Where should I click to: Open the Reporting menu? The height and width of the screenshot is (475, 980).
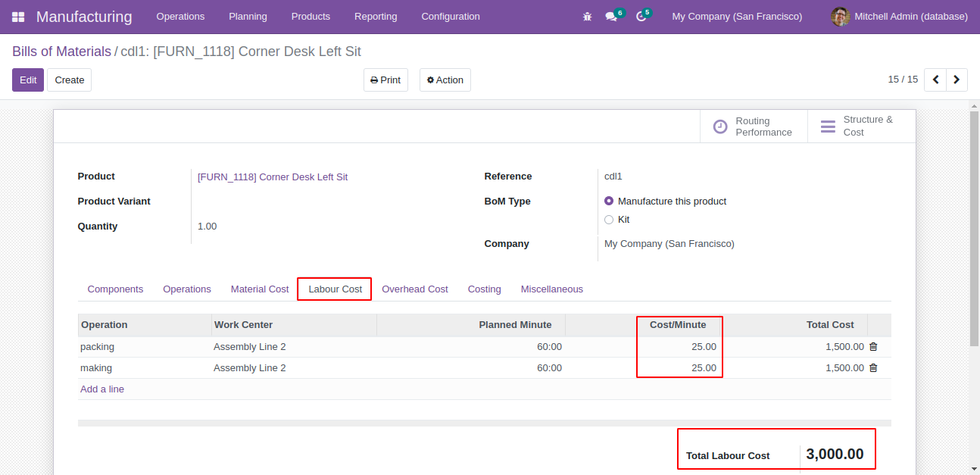(x=376, y=17)
